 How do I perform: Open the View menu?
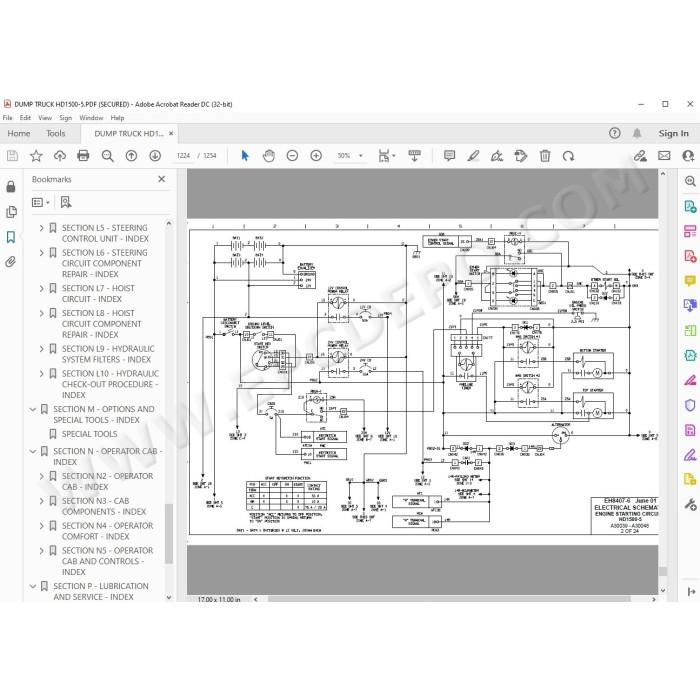(45, 118)
